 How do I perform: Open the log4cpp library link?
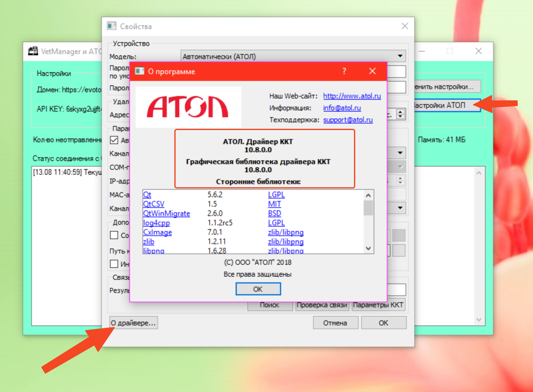click(x=157, y=223)
